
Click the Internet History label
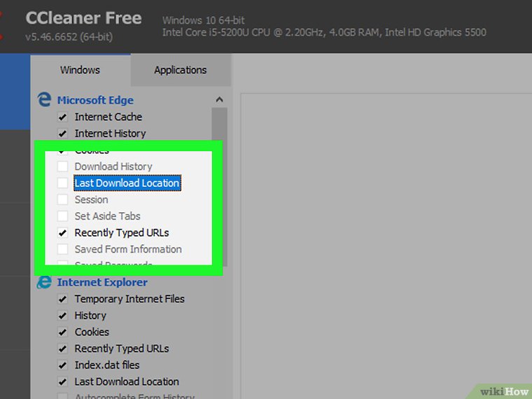click(111, 134)
